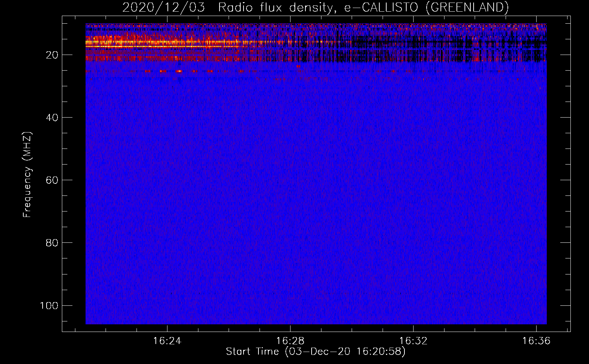This screenshot has width=589, height=364.
Task: Click the 80 frequency tick label
Action: [52, 243]
